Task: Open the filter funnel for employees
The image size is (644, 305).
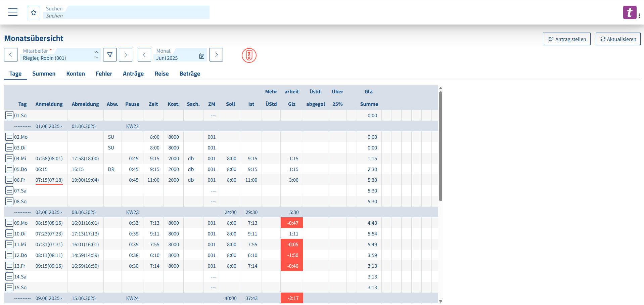Action: [110, 55]
